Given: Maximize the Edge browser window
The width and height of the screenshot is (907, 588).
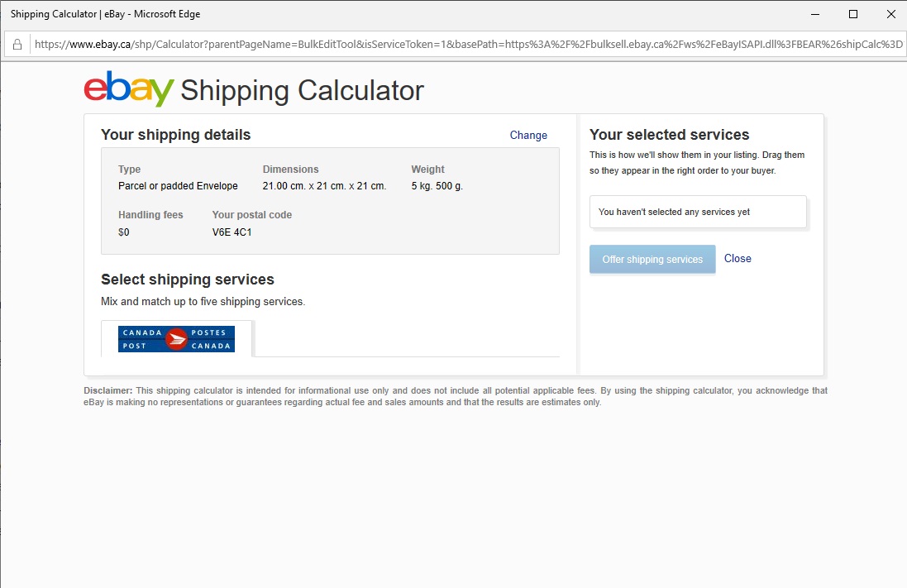Looking at the screenshot, I should point(853,14).
